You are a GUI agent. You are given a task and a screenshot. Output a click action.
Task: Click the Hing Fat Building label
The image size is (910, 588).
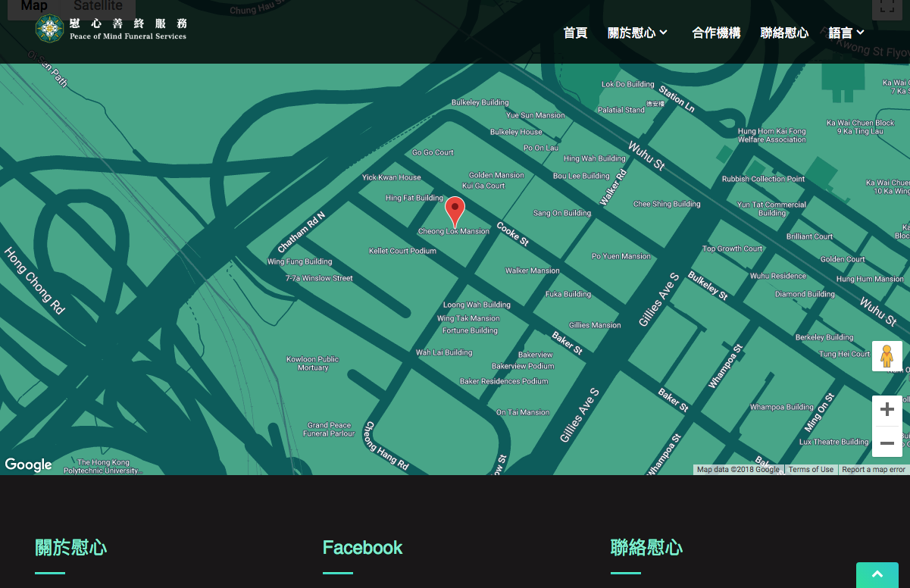point(414,199)
